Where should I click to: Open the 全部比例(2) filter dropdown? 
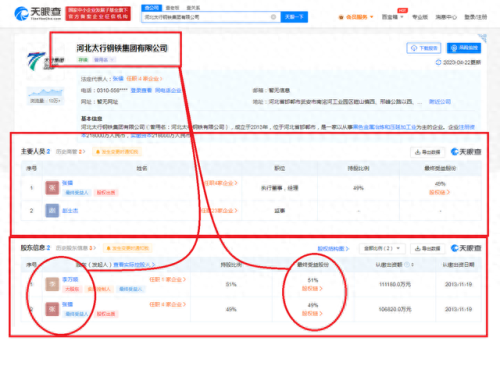point(382,248)
